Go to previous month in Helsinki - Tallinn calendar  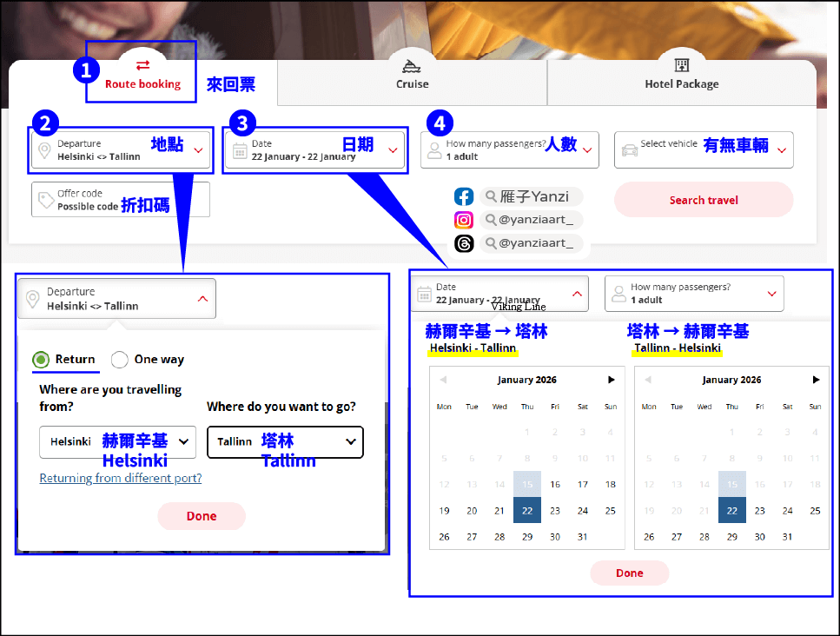[443, 380]
